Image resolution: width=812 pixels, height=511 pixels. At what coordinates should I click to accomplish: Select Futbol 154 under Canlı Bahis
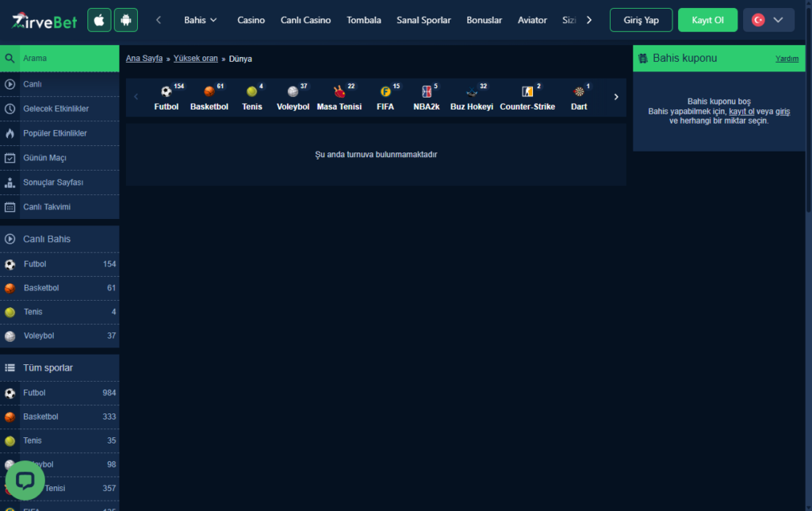(x=59, y=264)
